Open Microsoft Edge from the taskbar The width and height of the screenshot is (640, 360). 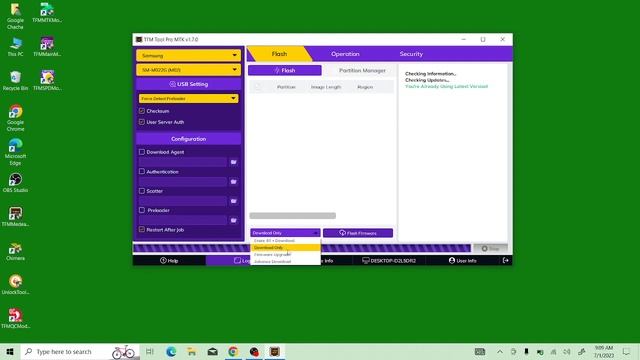(x=171, y=351)
